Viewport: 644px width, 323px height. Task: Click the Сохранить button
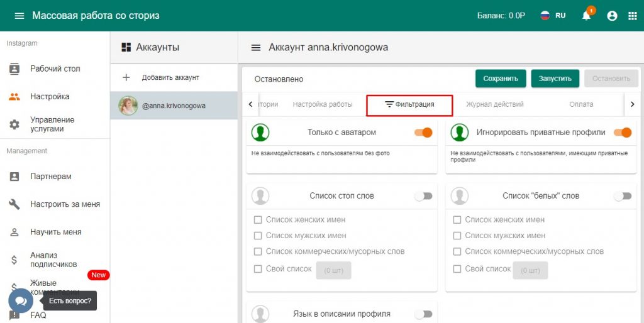[x=501, y=79]
